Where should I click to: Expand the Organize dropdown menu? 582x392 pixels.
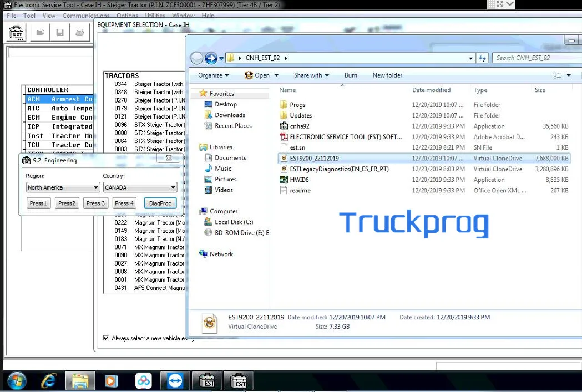(x=214, y=75)
